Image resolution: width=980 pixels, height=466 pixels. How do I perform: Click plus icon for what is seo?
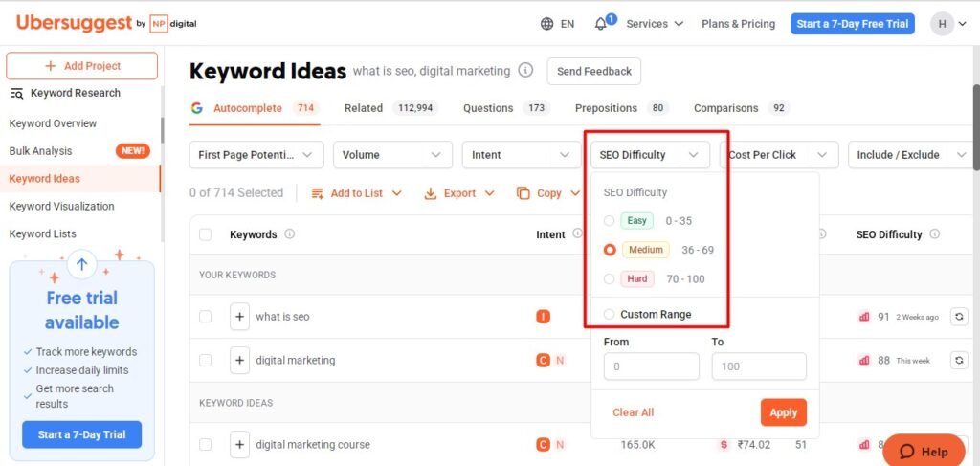click(x=239, y=316)
